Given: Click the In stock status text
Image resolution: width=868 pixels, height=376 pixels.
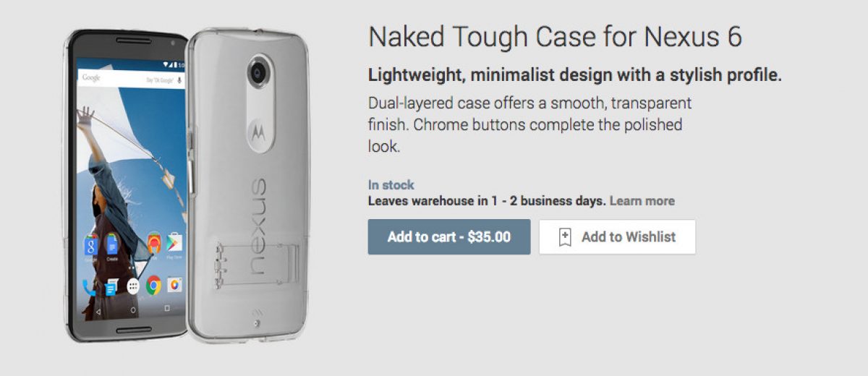Looking at the screenshot, I should [x=391, y=185].
